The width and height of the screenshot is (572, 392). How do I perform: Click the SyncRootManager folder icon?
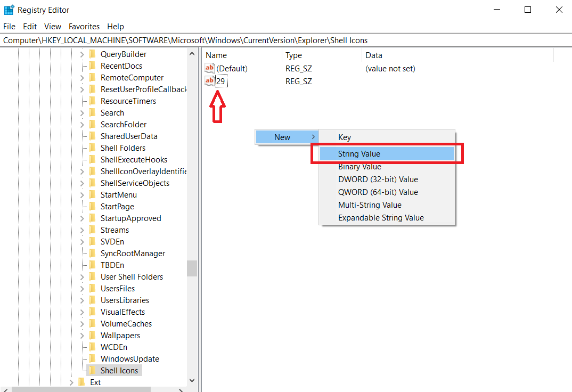tap(92, 253)
